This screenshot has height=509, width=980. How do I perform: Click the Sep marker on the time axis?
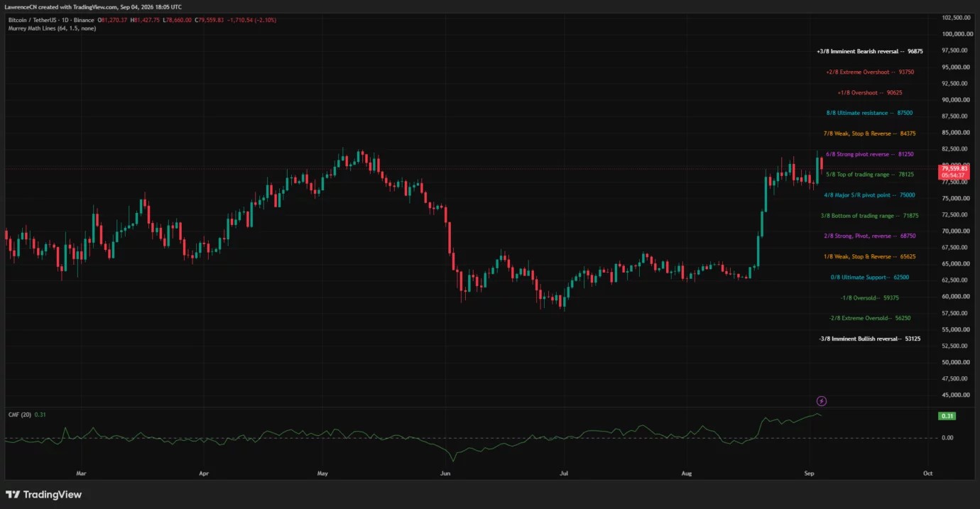click(x=810, y=472)
